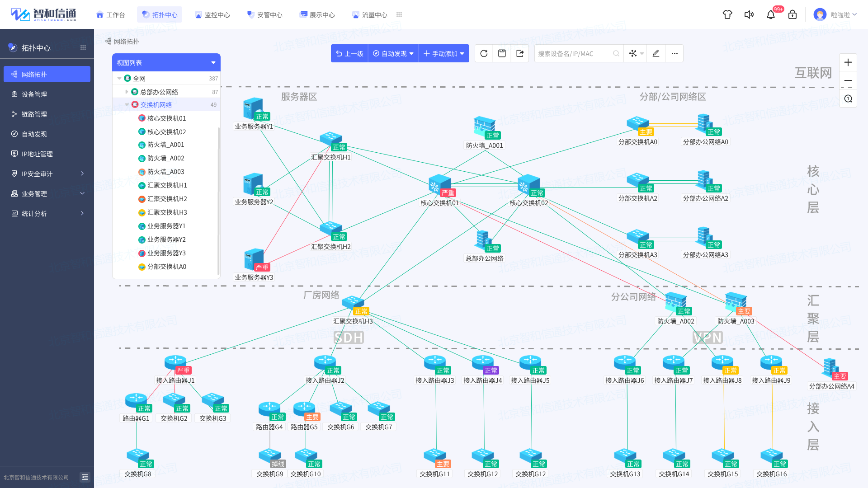The height and width of the screenshot is (488, 868).
Task: Expand 总部办公网络 tree node
Action: 127,92
